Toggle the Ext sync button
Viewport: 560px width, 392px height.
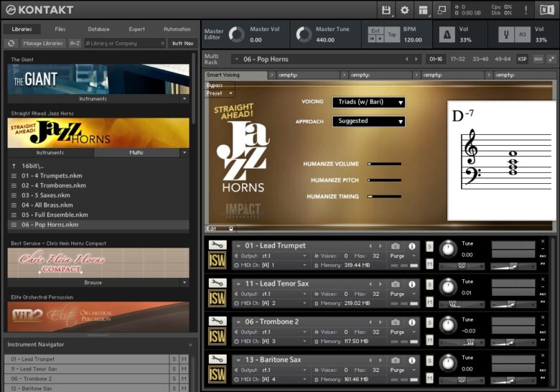click(375, 31)
